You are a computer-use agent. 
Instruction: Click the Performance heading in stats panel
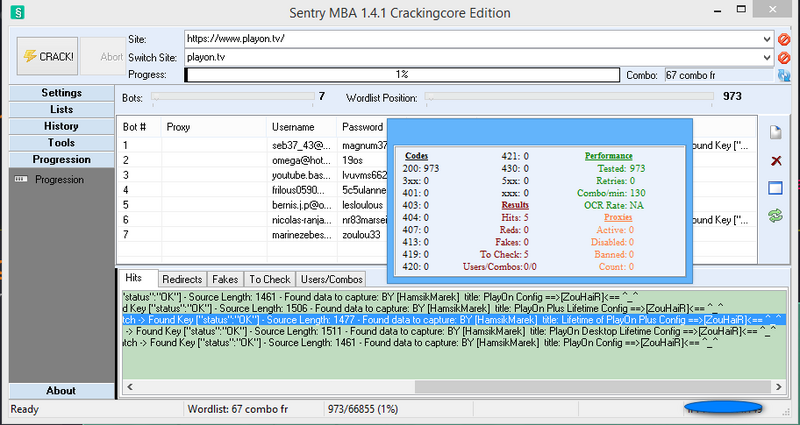pos(609,156)
